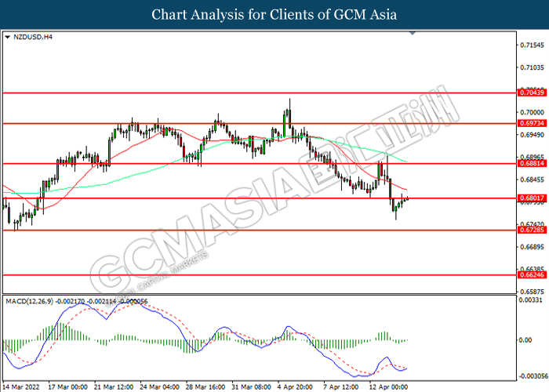The image size is (549, 392).
Task: Click the 14 Mar 2022 date label
Action: click(21, 387)
